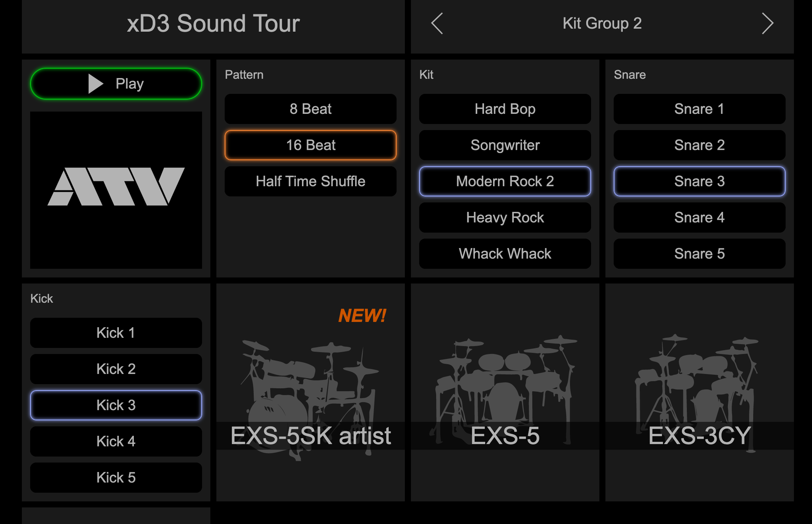Pick Kick 5 sound
Screen dimensions: 812x524
[116, 478]
